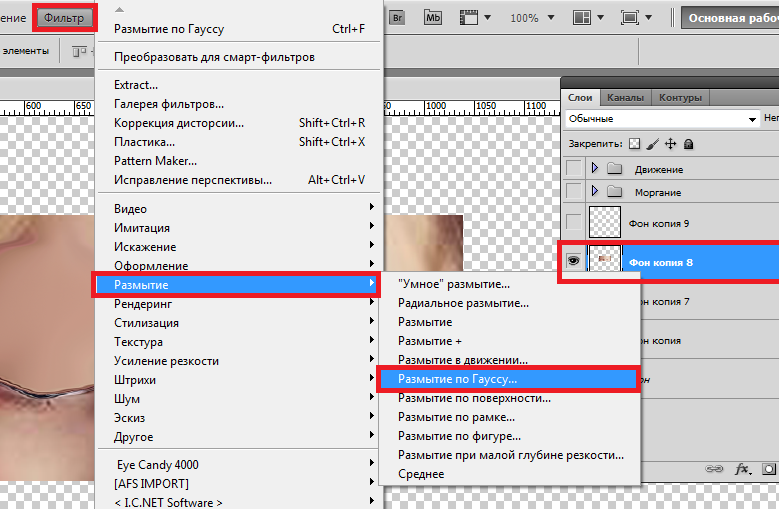Switch to the Каналы tab
Image resolution: width=779 pixels, height=509 pixels.
point(625,97)
